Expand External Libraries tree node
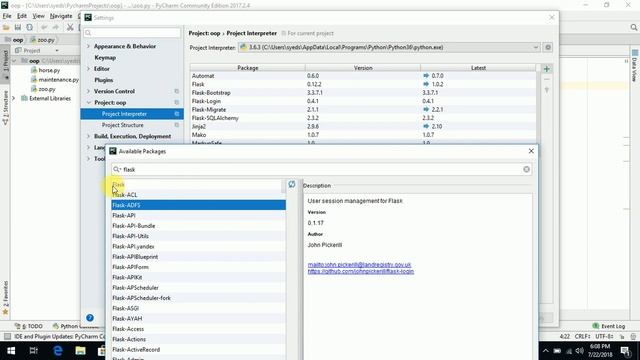The image size is (640, 360). [x=13, y=98]
